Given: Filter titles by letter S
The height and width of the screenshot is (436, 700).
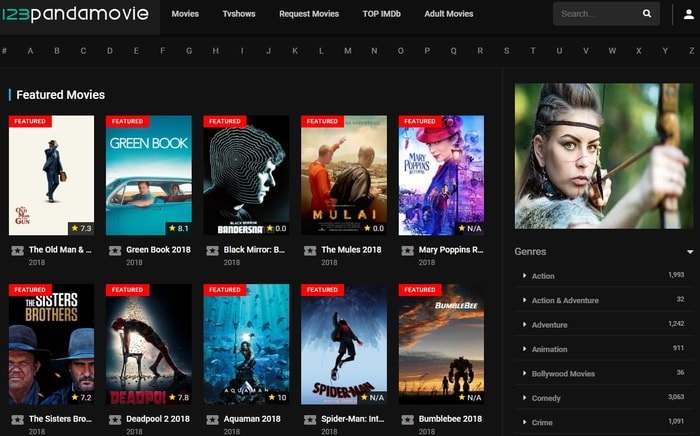Looking at the screenshot, I should click(506, 51).
